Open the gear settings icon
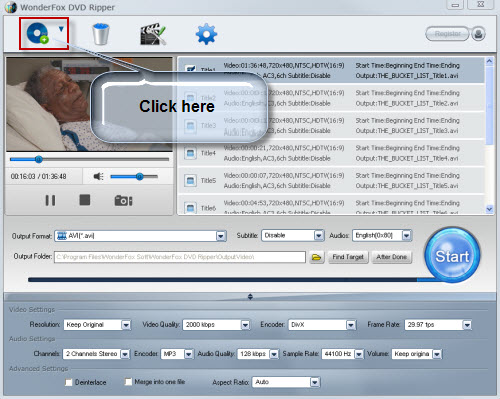The width and height of the screenshot is (500, 399). (206, 34)
